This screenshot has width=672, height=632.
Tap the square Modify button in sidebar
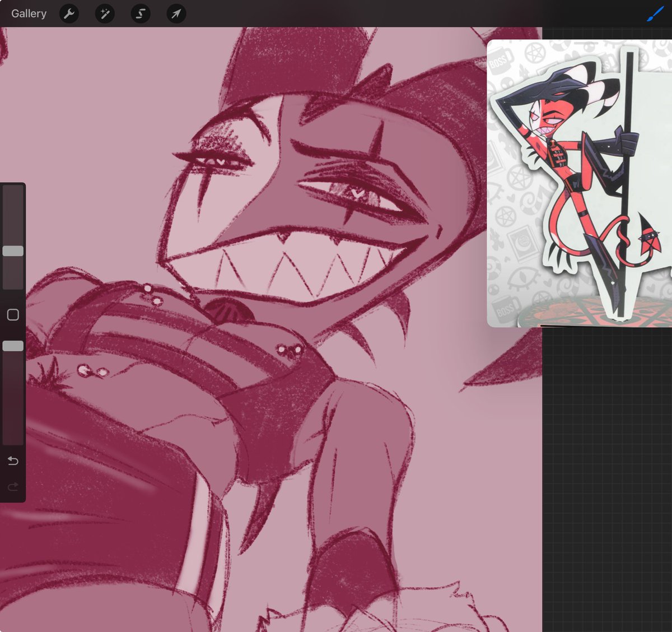tap(13, 315)
